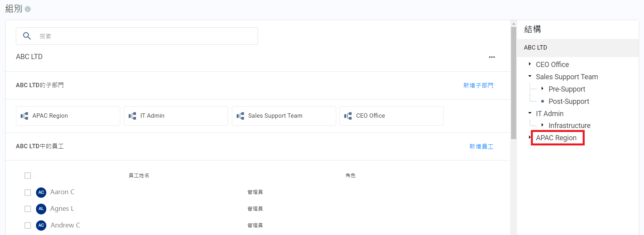The image size is (644, 235).
Task: Select Post-Support in the structure tree
Action: 569,101
